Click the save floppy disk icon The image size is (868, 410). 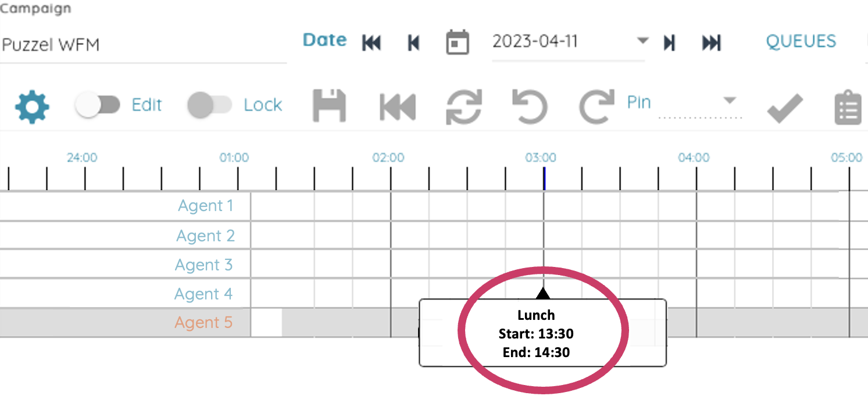[329, 106]
